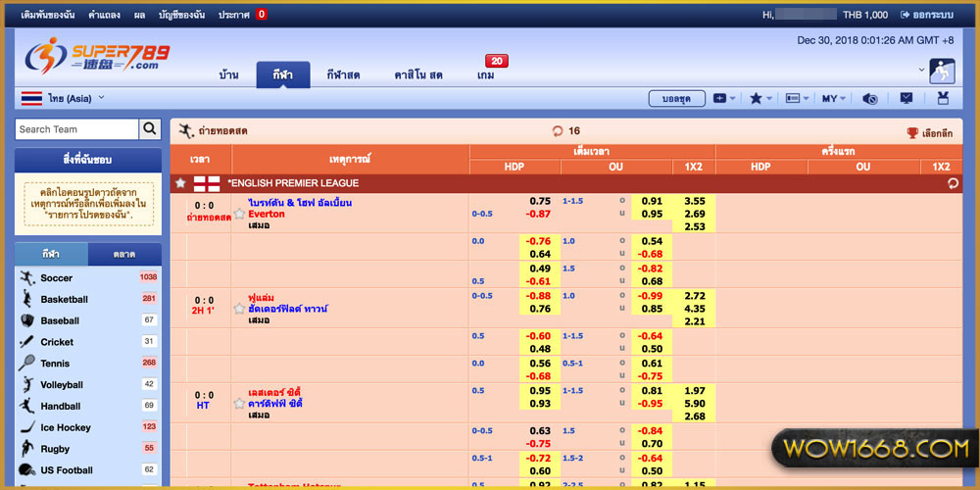Select Basketball in the sports list

pyautogui.click(x=65, y=300)
